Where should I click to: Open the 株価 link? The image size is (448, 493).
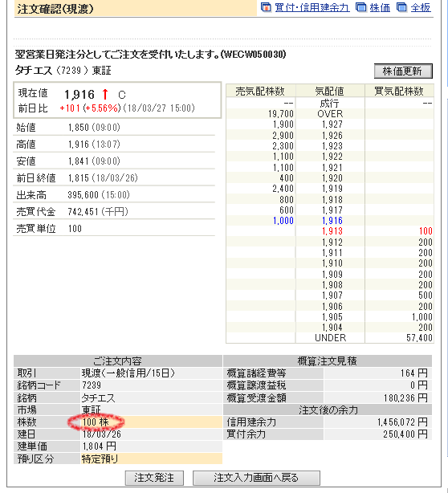click(x=380, y=7)
